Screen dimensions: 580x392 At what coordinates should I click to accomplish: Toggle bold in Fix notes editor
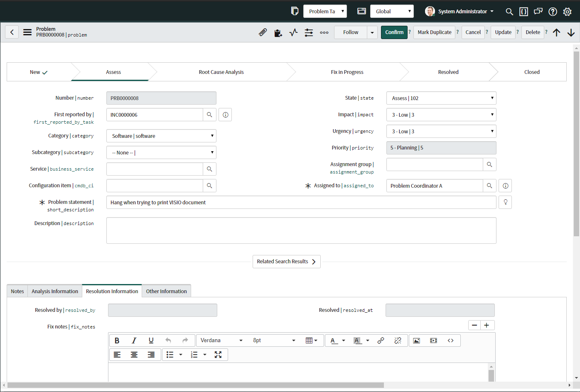[117, 341]
